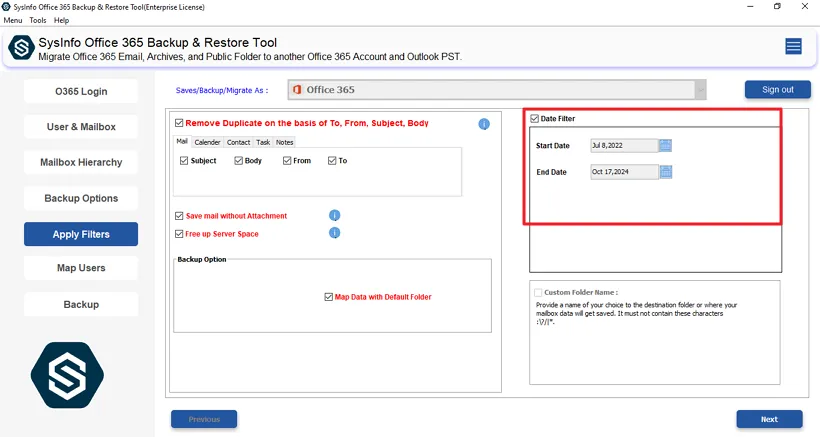This screenshot has height=437, width=820.
Task: Switch to the Calender tab
Action: tap(207, 142)
